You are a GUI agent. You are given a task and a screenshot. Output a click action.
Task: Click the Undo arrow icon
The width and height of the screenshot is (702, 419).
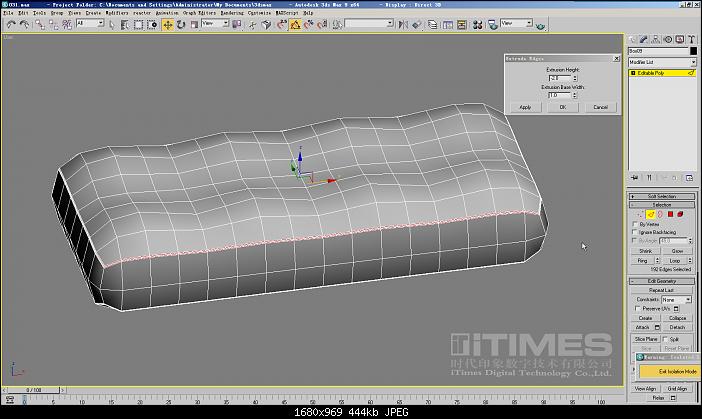(x=11, y=25)
